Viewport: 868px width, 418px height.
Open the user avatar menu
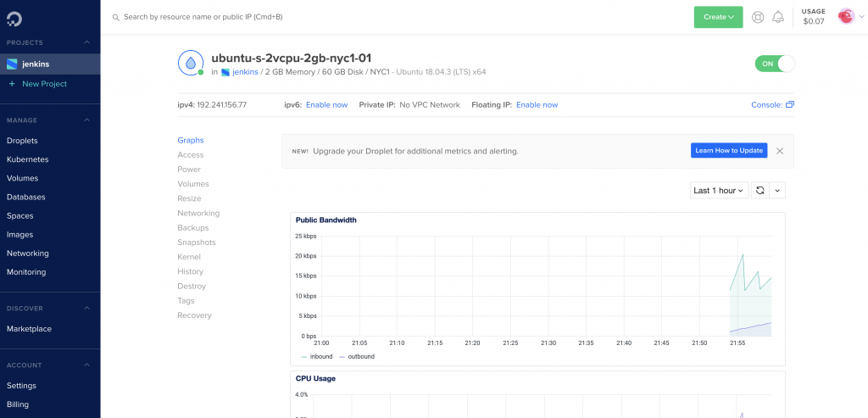click(845, 17)
